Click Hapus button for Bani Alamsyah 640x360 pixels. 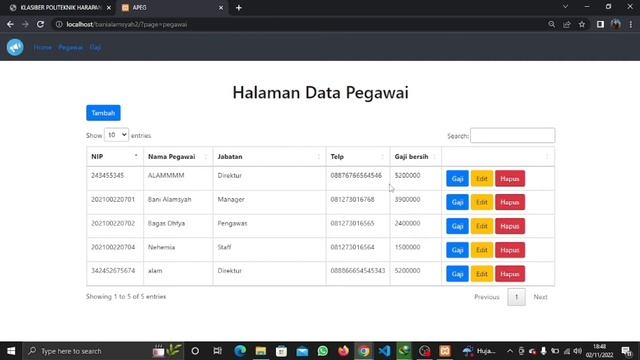click(510, 202)
